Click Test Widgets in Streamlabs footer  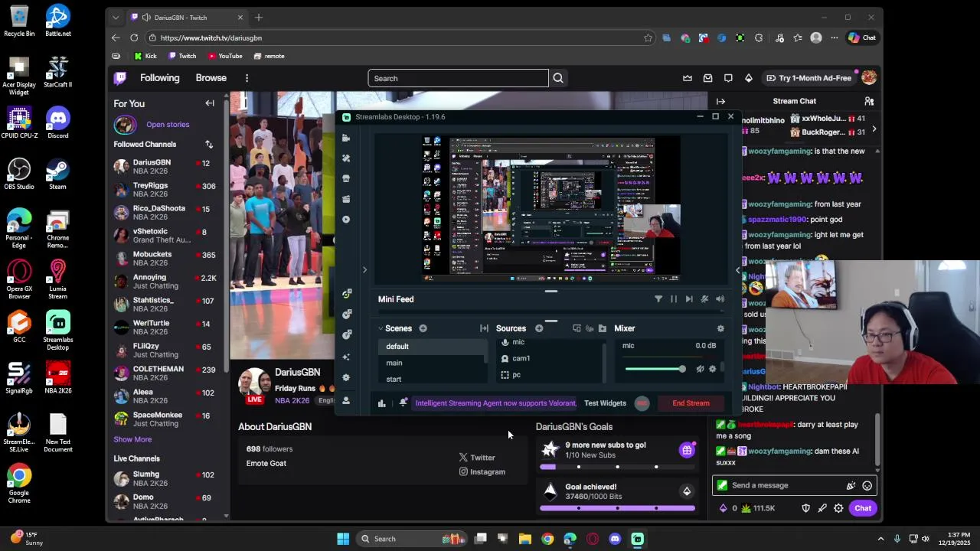[x=605, y=403]
